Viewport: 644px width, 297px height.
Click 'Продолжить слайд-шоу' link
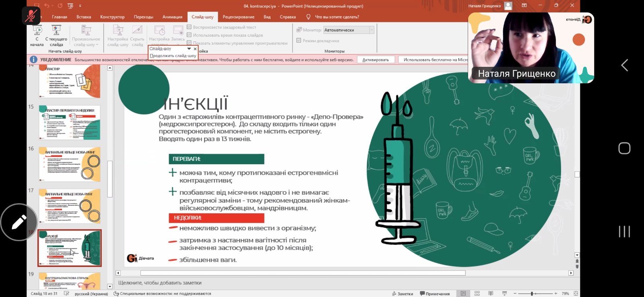[x=173, y=56]
